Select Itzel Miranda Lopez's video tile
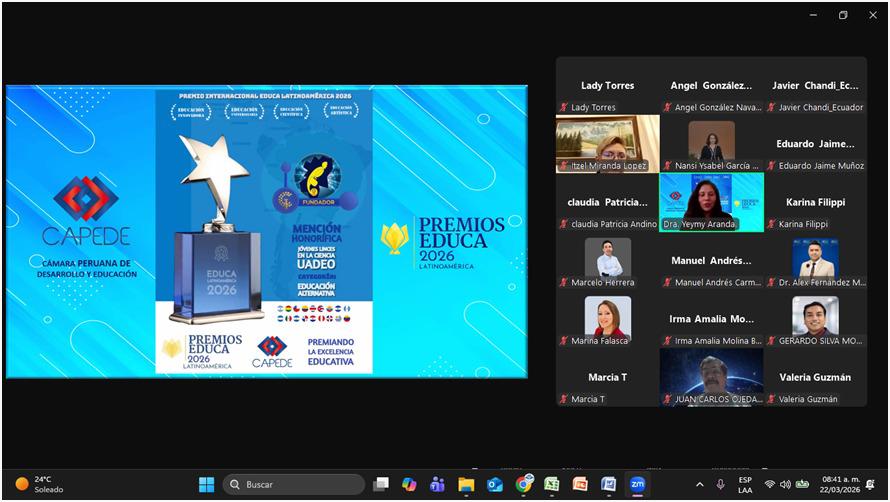This screenshot has width=890, height=502. coord(607,144)
